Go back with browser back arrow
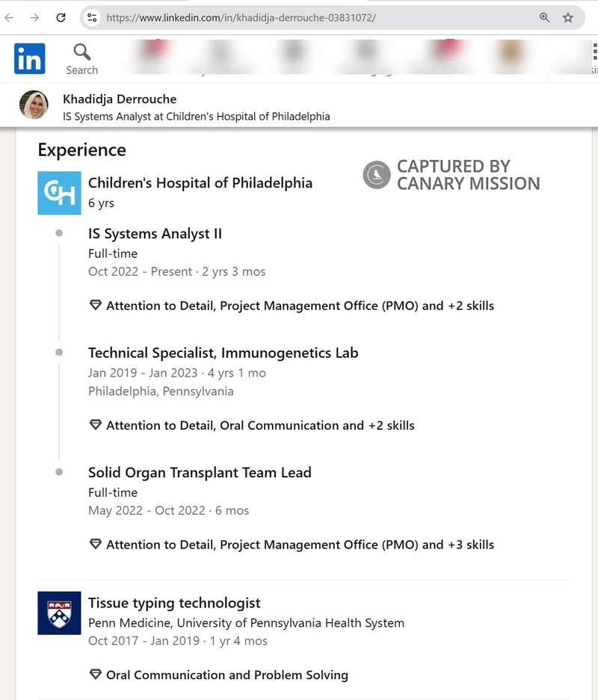598x700 pixels. [x=9, y=18]
